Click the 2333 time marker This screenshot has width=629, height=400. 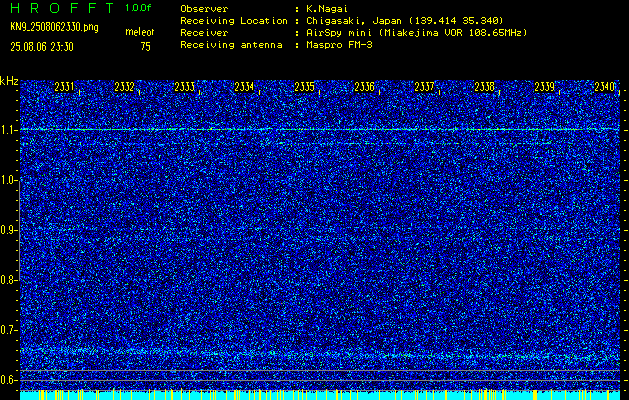(x=185, y=87)
